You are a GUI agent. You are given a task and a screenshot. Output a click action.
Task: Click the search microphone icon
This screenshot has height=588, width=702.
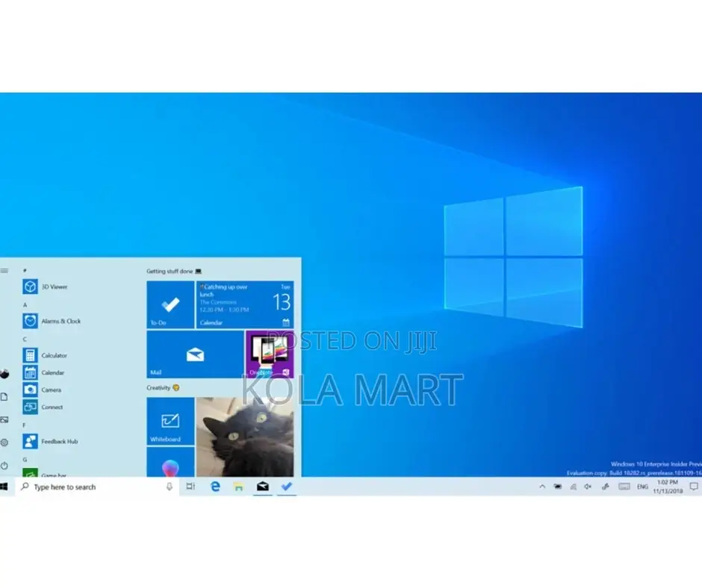(170, 487)
